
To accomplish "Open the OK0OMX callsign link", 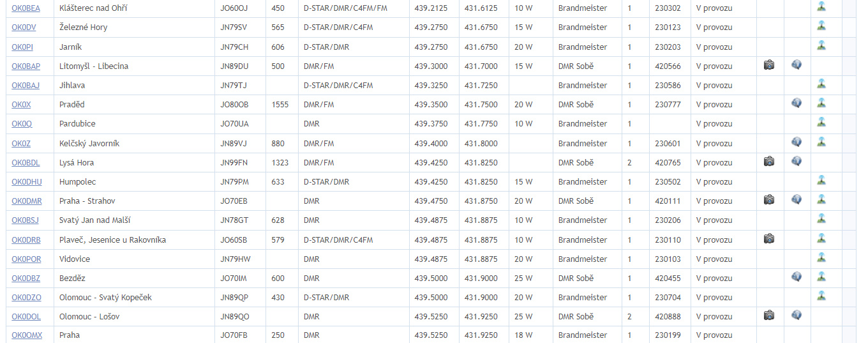I will 27,335.
